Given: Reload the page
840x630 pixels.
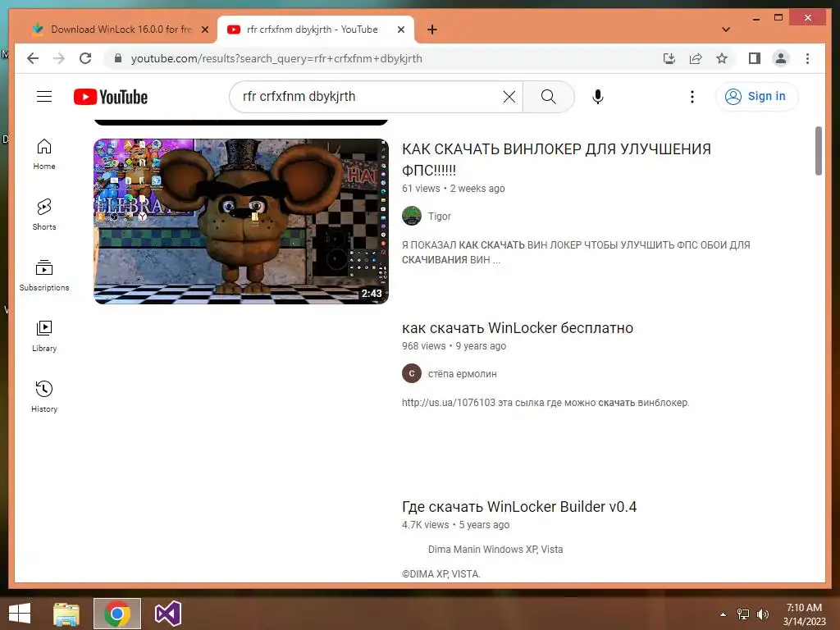Looking at the screenshot, I should (85, 58).
